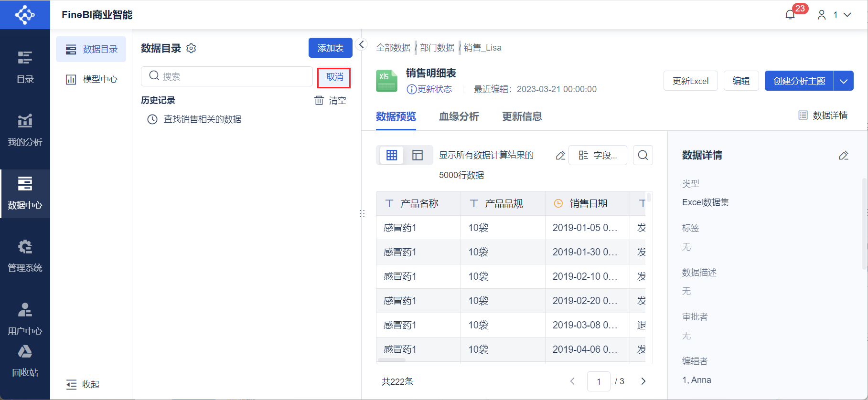
Task: Collapse the data directory panel arrow
Action: point(362,44)
